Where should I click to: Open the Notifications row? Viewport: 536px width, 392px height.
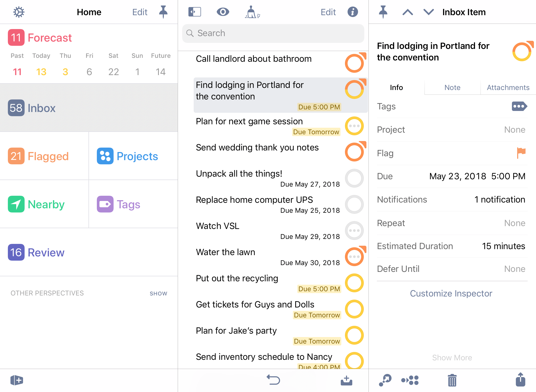(x=452, y=200)
